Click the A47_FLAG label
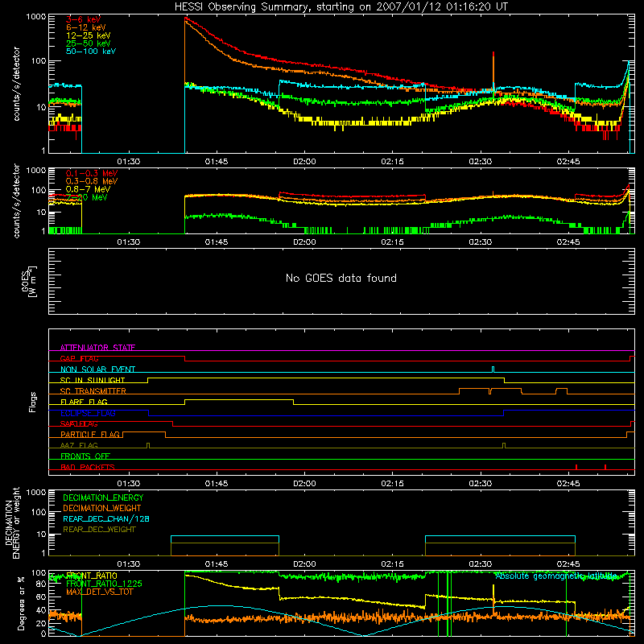The height and width of the screenshot is (644, 644). coord(79,445)
